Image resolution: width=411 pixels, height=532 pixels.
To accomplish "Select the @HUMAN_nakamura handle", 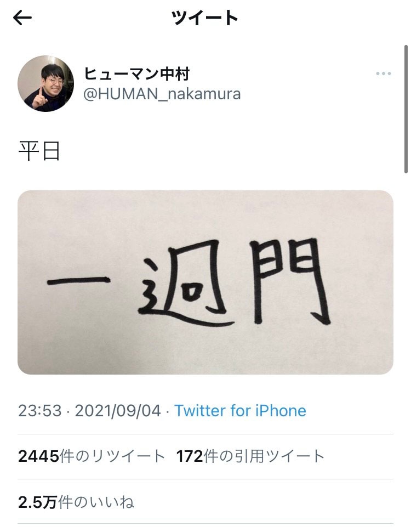I will (x=162, y=94).
